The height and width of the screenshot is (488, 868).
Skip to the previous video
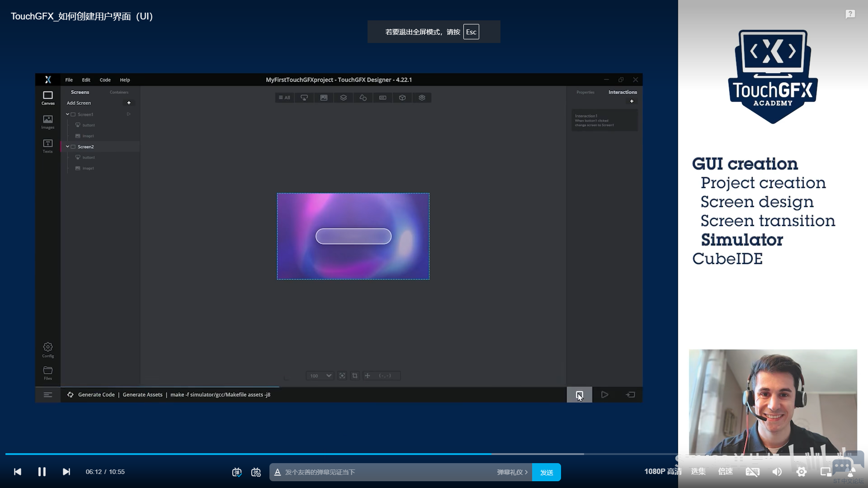[18, 472]
